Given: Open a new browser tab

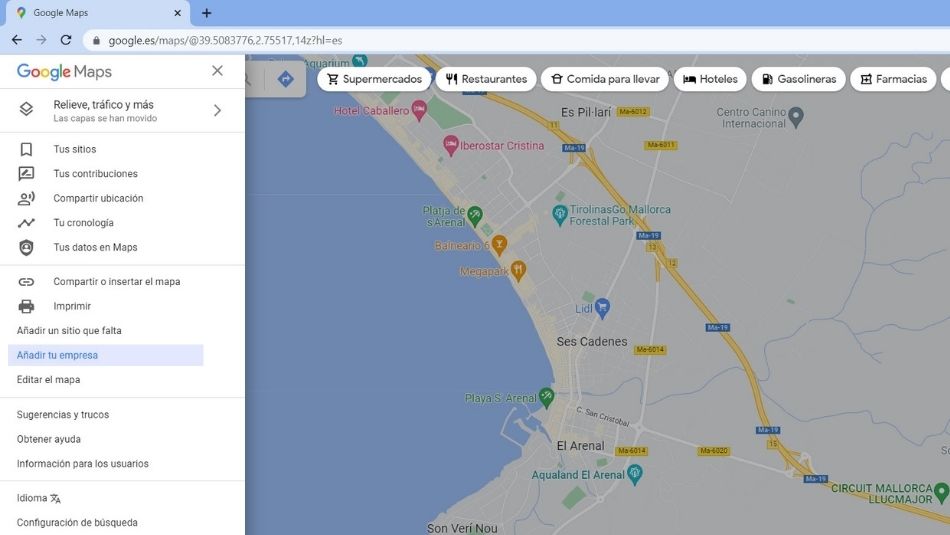Looking at the screenshot, I should click(207, 13).
